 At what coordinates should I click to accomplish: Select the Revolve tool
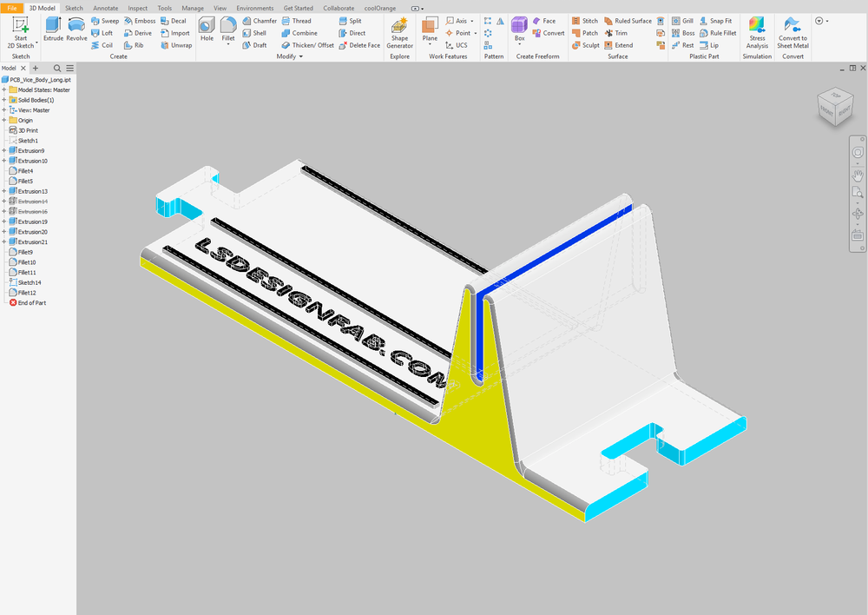76,30
